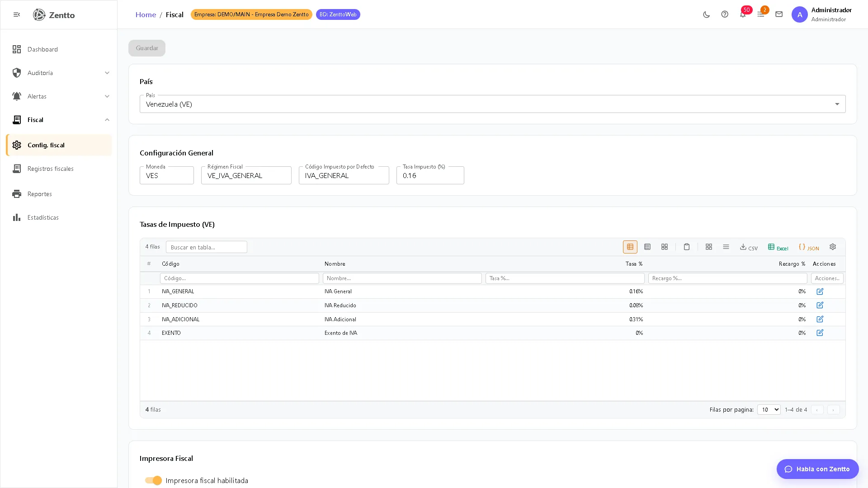Go to the Home breadcrumb link
The image size is (868, 488).
point(146,14)
